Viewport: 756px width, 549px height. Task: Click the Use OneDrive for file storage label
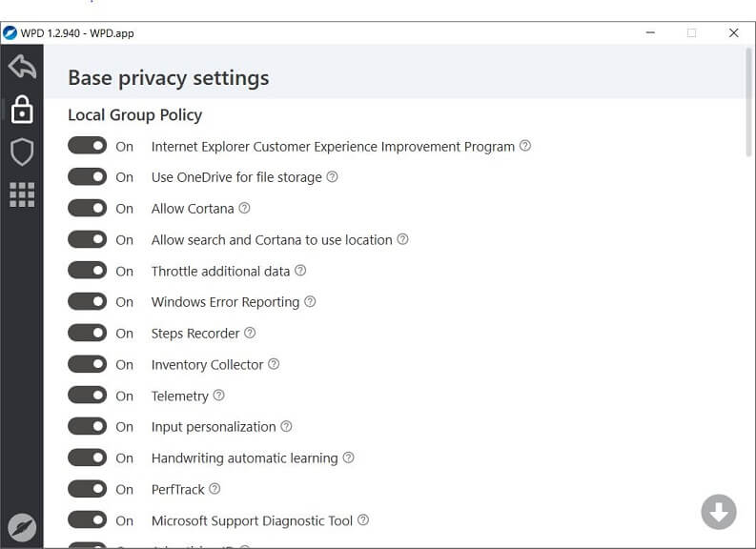click(x=236, y=177)
